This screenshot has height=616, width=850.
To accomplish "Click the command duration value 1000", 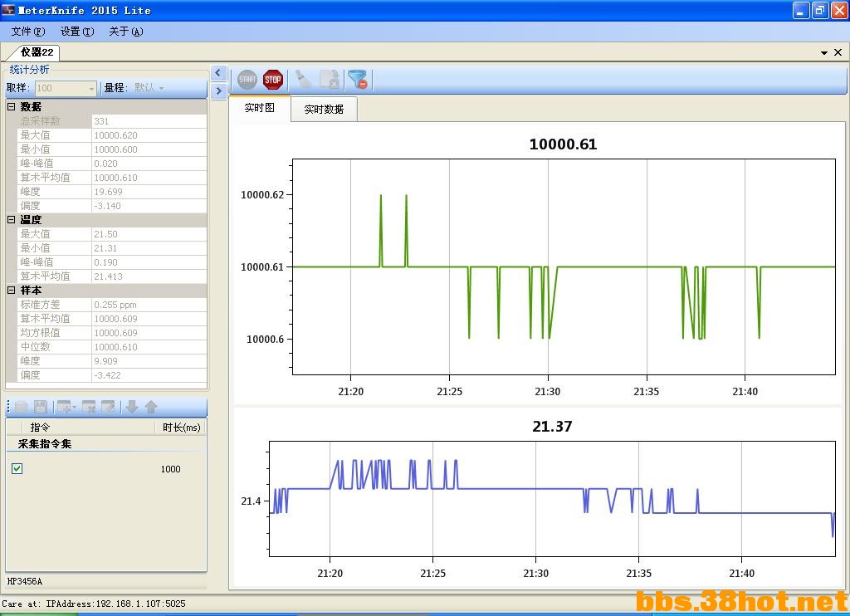I will click(171, 469).
